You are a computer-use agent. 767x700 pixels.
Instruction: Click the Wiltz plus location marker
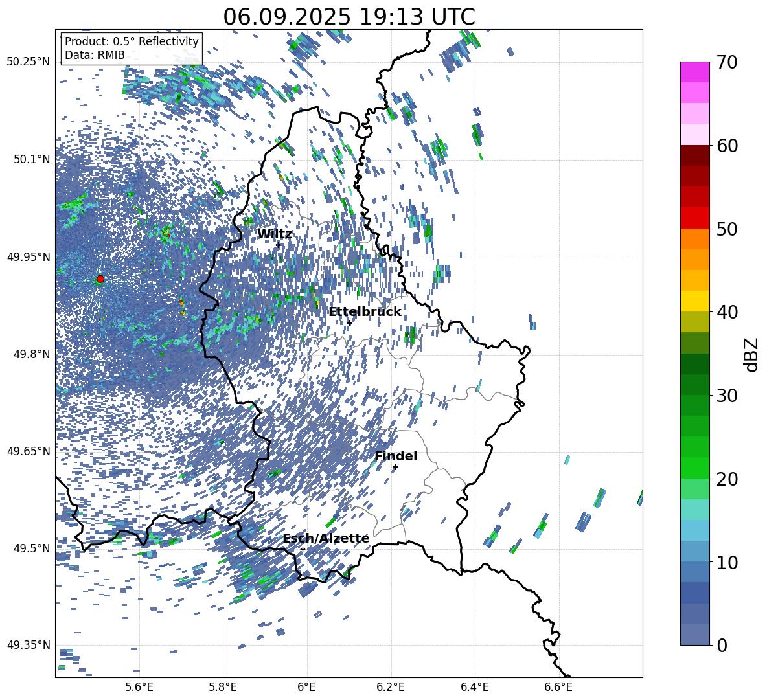tap(279, 245)
